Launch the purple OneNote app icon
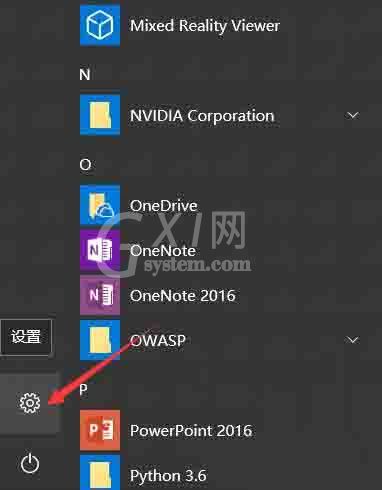The width and height of the screenshot is (382, 490). pos(100,250)
